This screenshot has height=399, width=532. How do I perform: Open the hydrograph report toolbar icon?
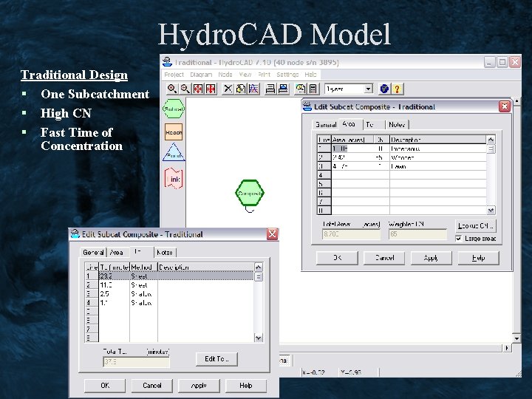pyautogui.click(x=253, y=89)
